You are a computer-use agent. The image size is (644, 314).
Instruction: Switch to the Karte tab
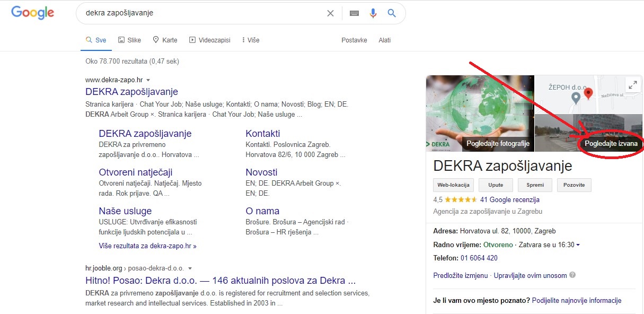165,40
